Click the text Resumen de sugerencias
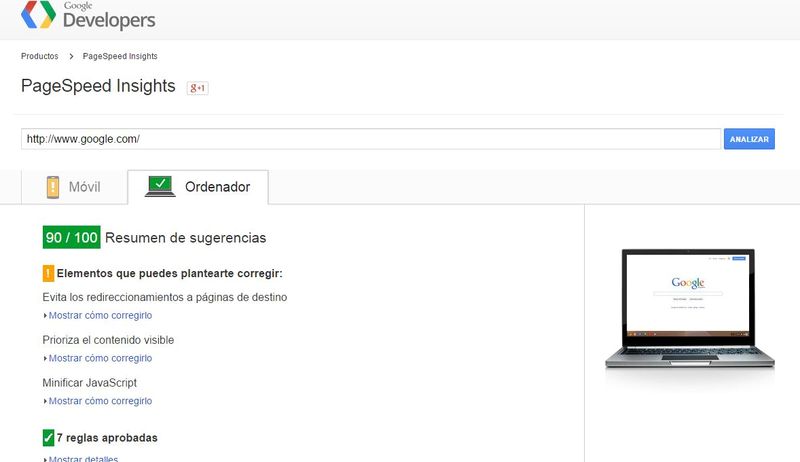 [186, 238]
